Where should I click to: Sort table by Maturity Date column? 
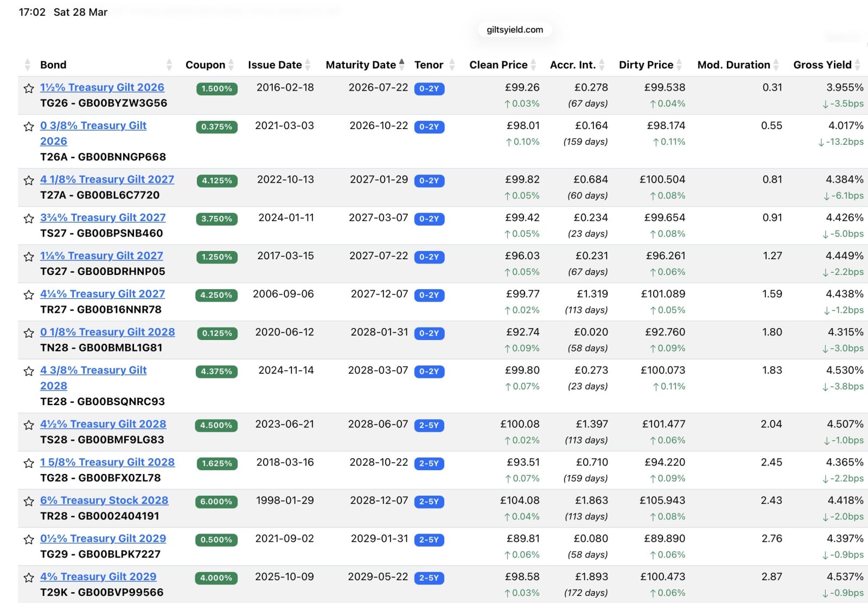(361, 65)
